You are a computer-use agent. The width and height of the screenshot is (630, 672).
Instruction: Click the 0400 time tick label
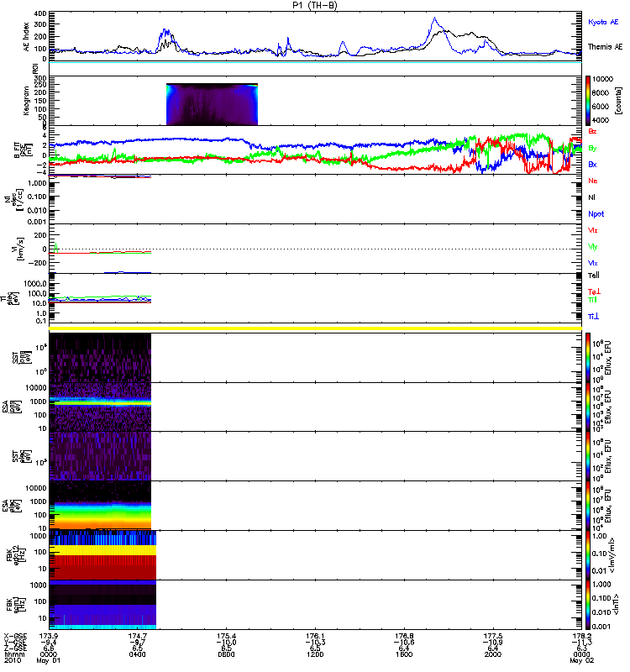pos(137,654)
